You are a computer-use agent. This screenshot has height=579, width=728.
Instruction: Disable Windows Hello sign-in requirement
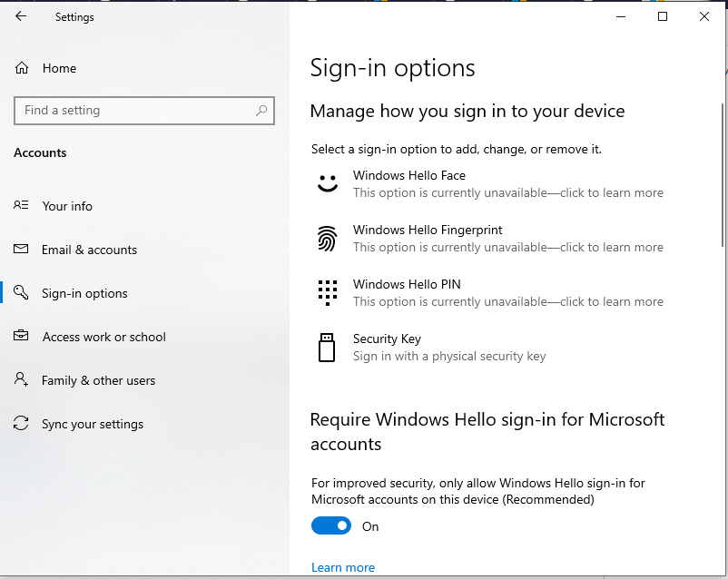coord(330,525)
